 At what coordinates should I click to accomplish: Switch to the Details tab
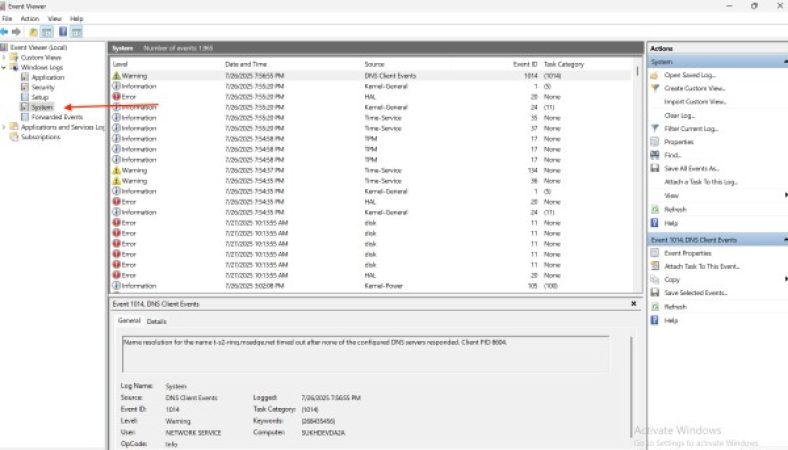[156, 321]
